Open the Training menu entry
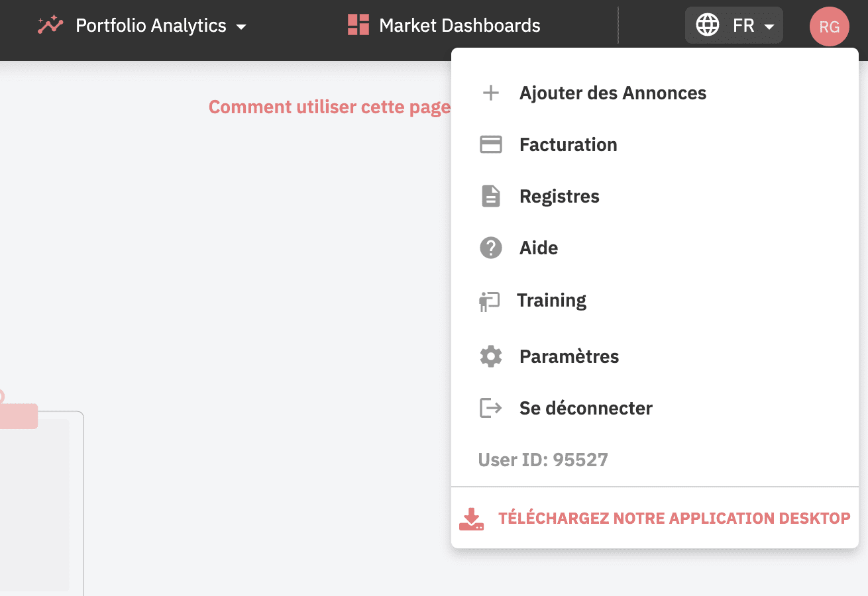Viewport: 868px width, 596px height. pyautogui.click(x=551, y=301)
